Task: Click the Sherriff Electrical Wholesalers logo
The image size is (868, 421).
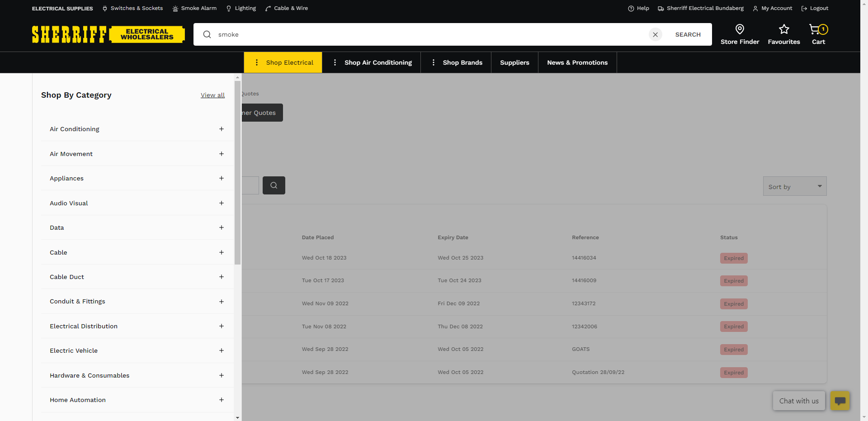Action: (x=108, y=34)
